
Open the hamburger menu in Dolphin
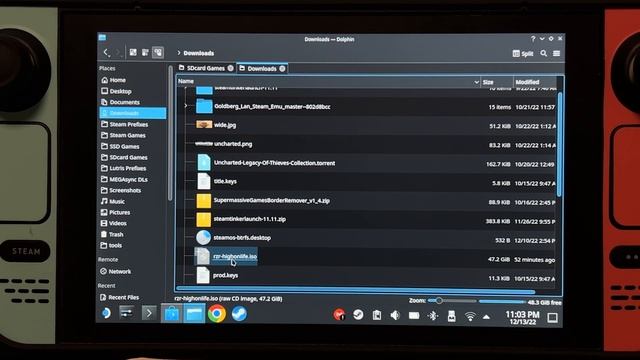(x=556, y=53)
